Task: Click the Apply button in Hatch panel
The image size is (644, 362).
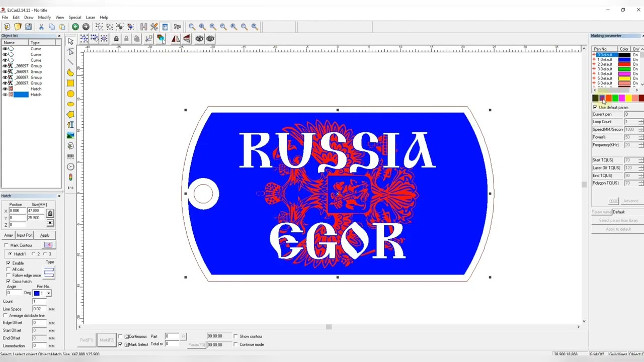Action: 45,235
